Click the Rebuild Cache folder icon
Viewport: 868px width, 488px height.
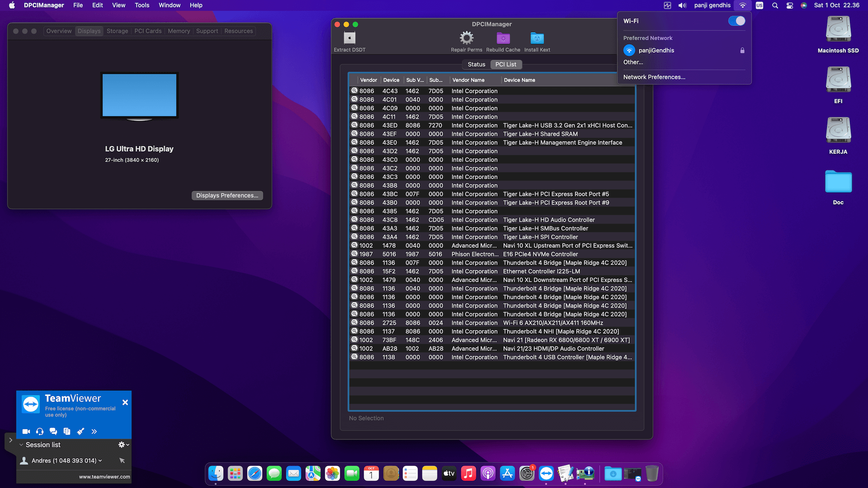tap(503, 38)
